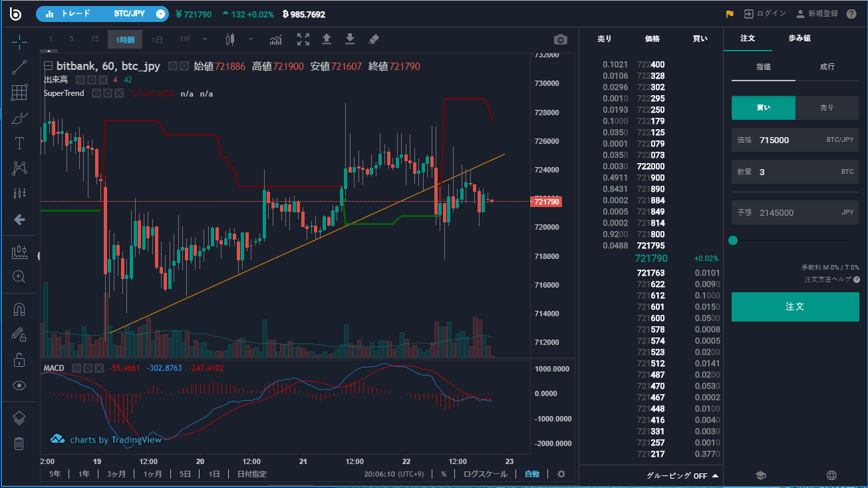The height and width of the screenshot is (488, 868).
Task: Click the fullscreen chart icon
Action: click(x=303, y=39)
